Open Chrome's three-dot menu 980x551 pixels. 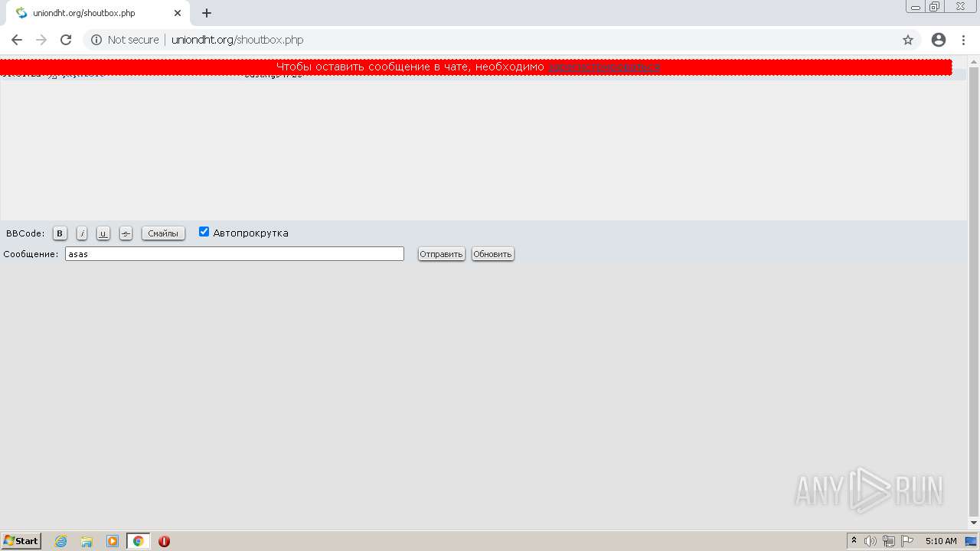[x=965, y=40]
